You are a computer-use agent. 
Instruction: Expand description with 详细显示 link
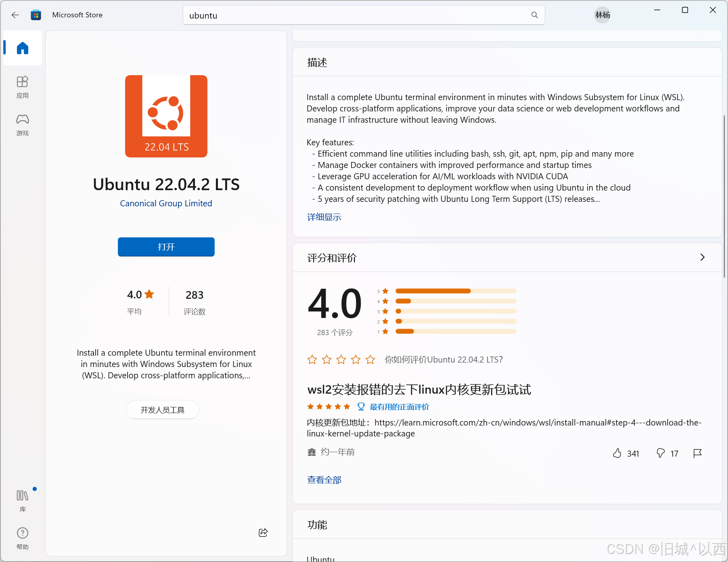(x=324, y=217)
